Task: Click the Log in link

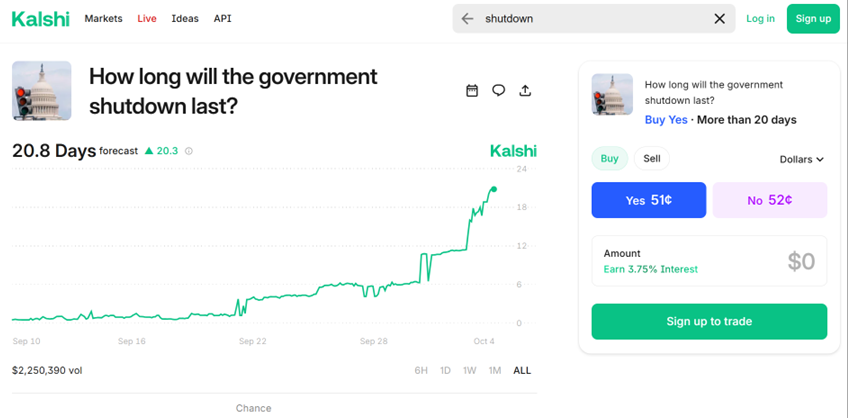Action: (760, 18)
